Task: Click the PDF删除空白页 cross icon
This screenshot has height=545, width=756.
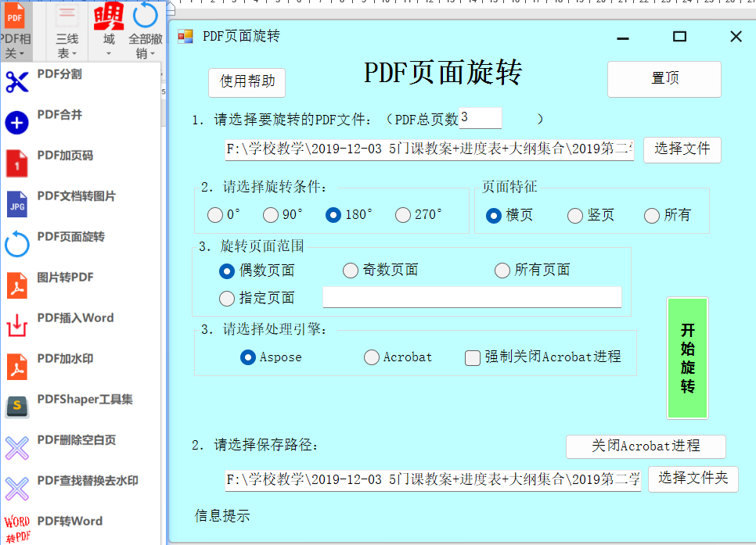Action: pos(17,448)
